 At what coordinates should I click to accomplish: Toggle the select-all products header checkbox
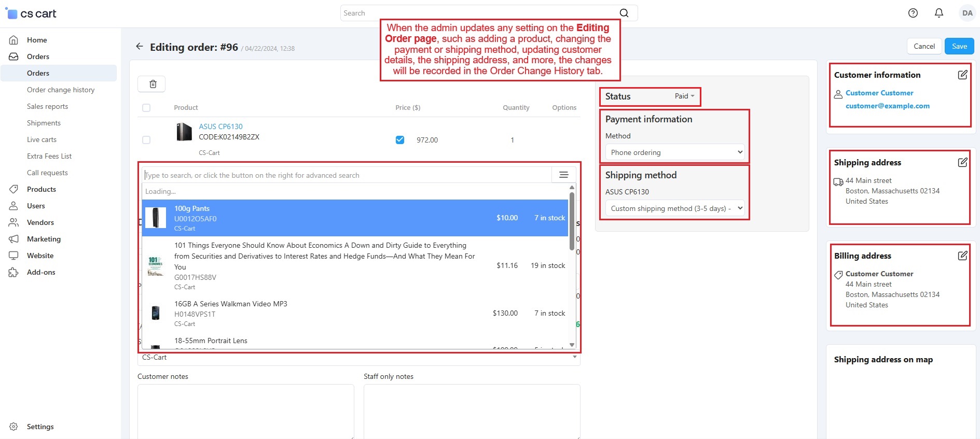(x=146, y=108)
